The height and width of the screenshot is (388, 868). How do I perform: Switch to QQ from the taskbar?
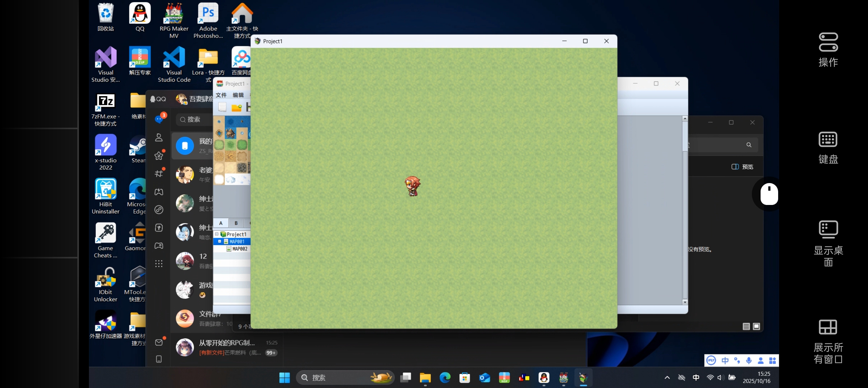point(544,378)
